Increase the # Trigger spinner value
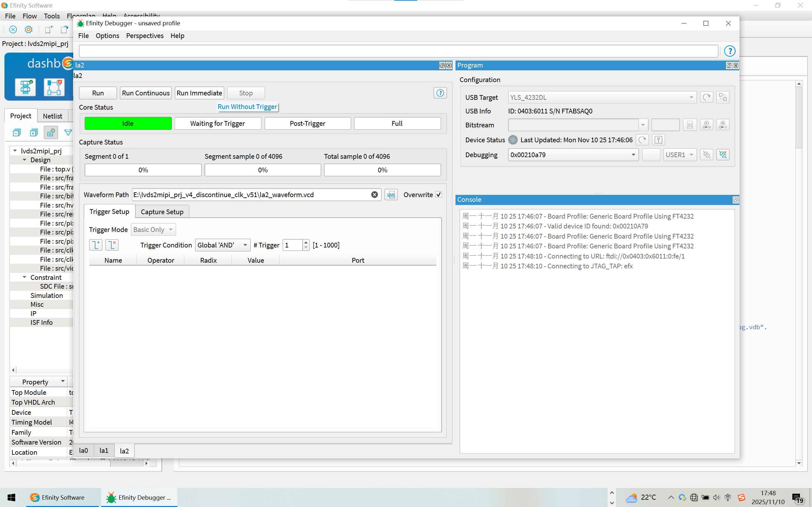Screen dimensions: 812x507 click(306, 242)
